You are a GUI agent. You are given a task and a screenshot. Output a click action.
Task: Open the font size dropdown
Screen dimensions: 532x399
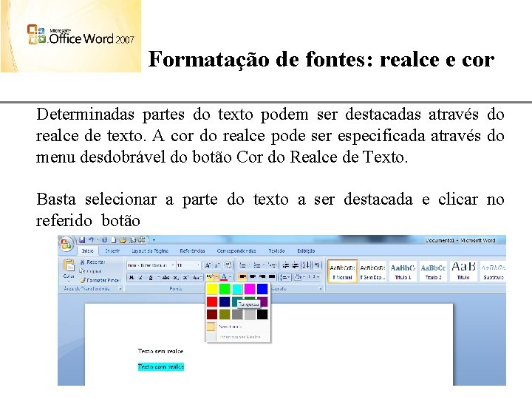pyautogui.click(x=199, y=265)
